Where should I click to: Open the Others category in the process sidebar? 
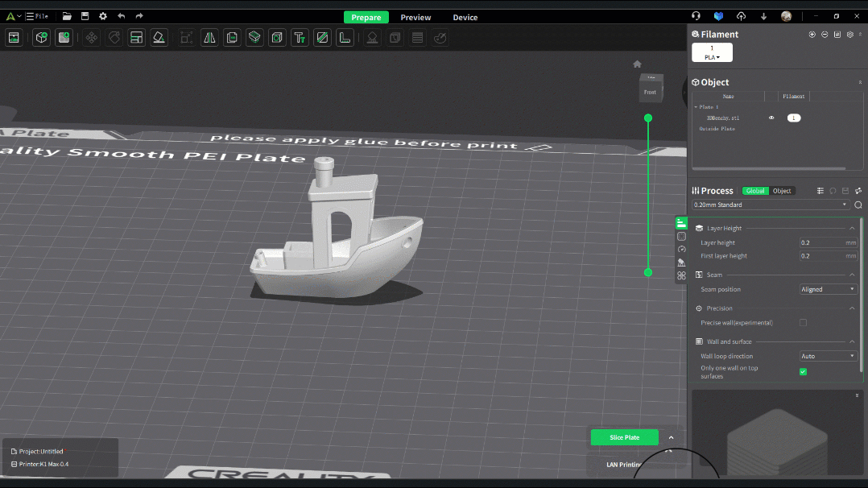click(681, 275)
